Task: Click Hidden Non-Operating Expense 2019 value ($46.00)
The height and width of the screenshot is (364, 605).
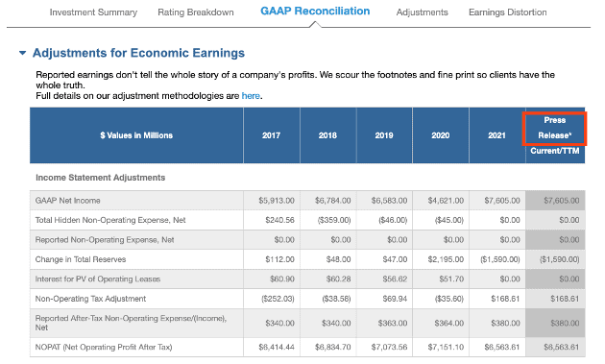Action: pos(393,220)
